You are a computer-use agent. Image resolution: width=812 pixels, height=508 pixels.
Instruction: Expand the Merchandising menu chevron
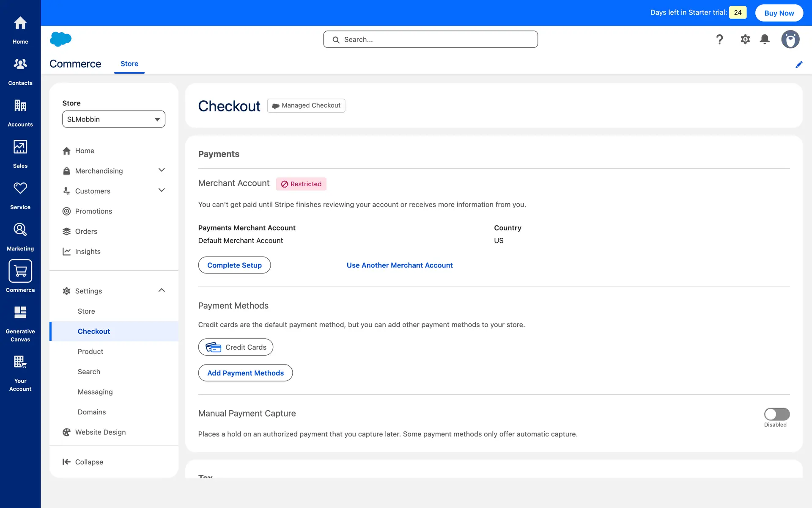(x=162, y=170)
